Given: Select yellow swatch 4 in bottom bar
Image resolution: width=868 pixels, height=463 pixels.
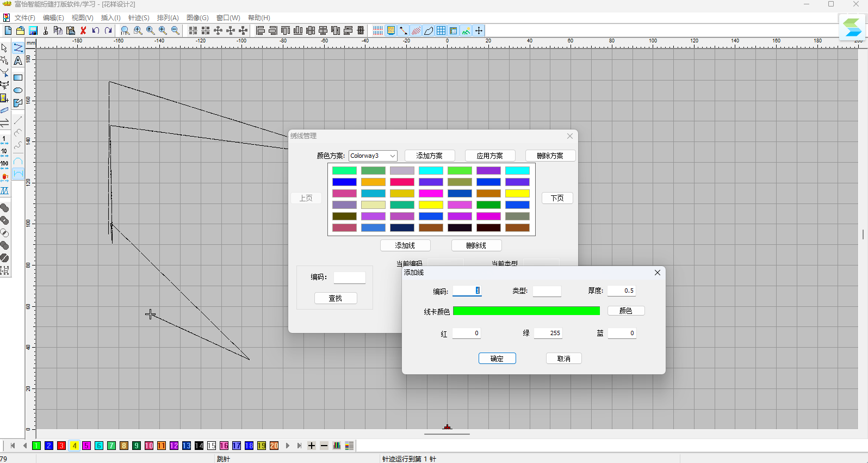Looking at the screenshot, I should click(x=74, y=446).
